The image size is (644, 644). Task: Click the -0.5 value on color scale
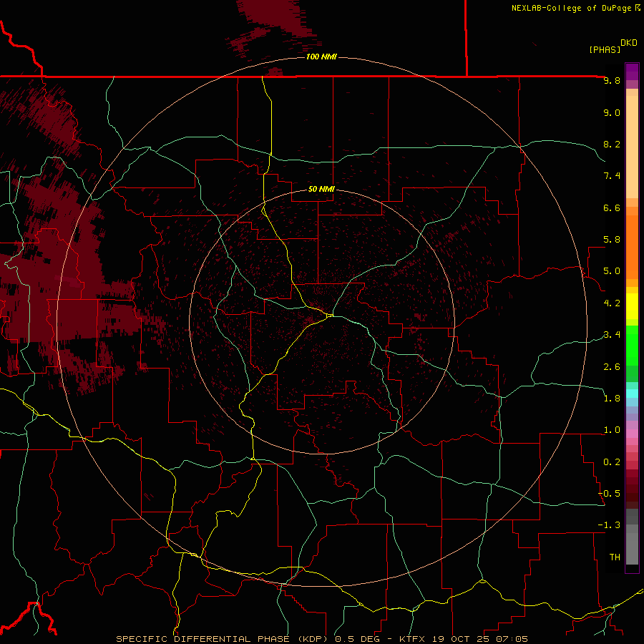point(609,494)
